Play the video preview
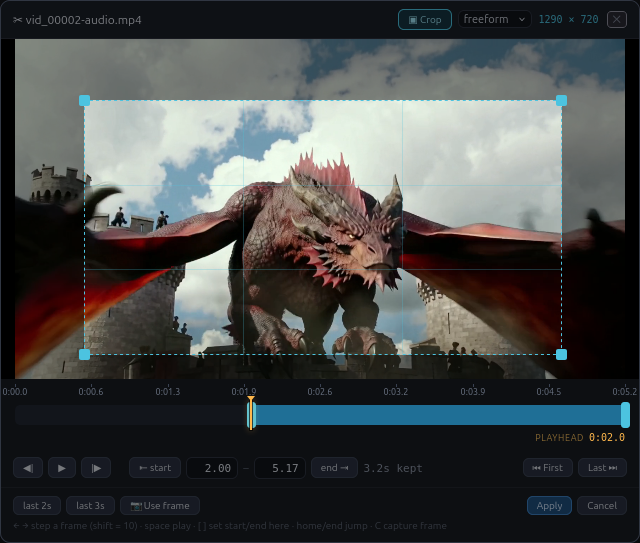640x543 pixels. tap(62, 468)
